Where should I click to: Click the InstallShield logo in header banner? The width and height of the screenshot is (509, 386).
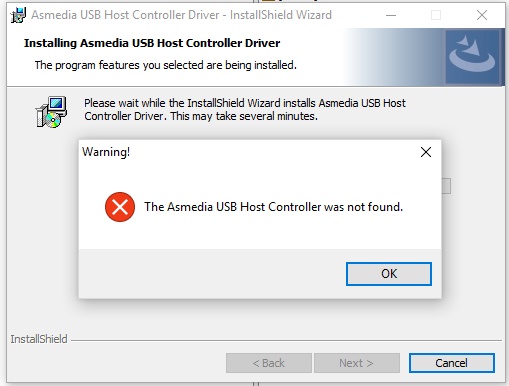[472, 56]
